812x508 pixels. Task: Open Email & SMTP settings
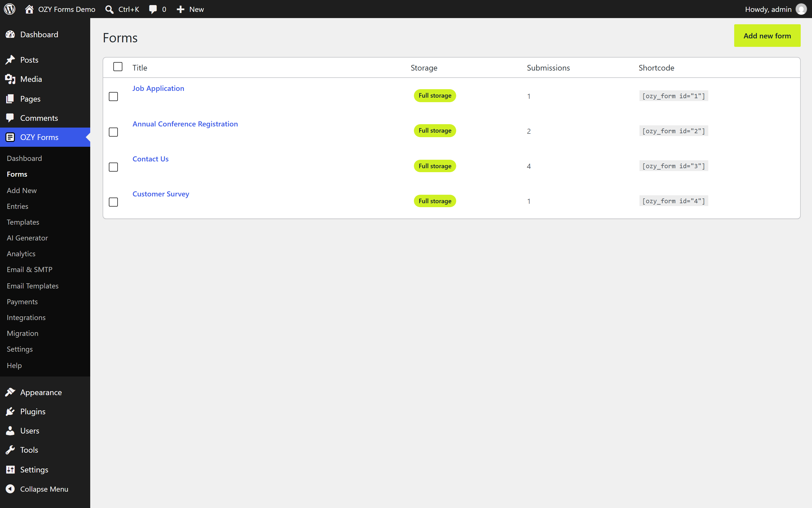pos(30,270)
